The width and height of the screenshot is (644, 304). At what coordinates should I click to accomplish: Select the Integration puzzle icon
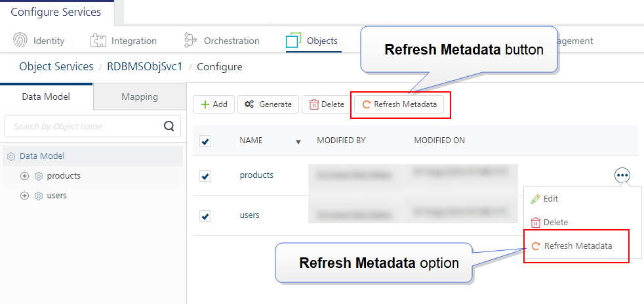(x=98, y=41)
